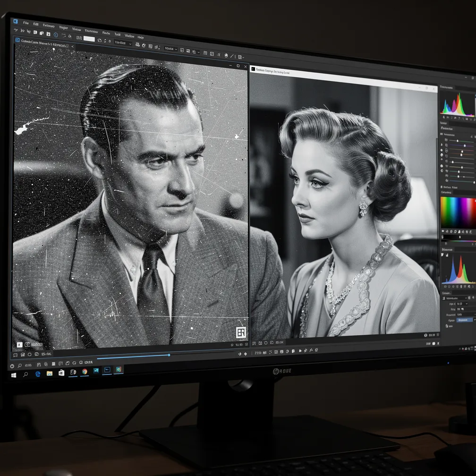Click the crossed-arrows icon in the options toolbar

pos(219,55)
